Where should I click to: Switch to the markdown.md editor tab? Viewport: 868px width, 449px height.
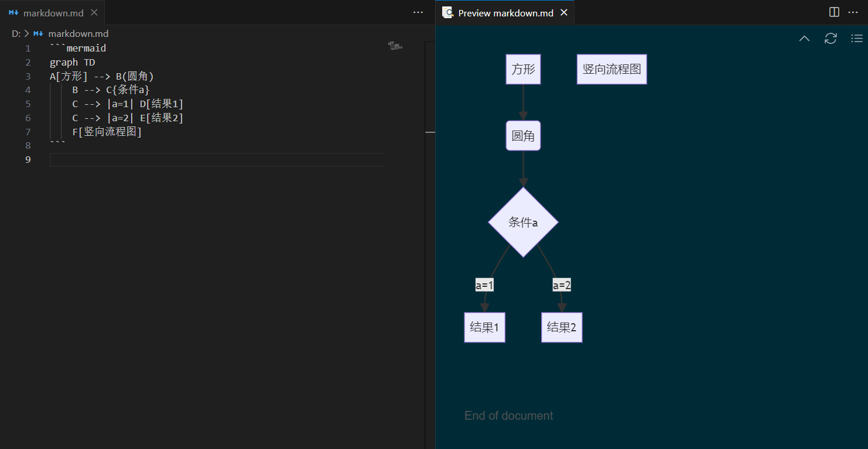53,13
